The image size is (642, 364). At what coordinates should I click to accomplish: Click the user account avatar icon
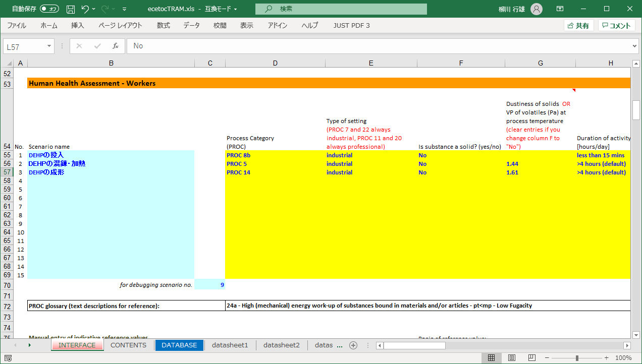537,9
